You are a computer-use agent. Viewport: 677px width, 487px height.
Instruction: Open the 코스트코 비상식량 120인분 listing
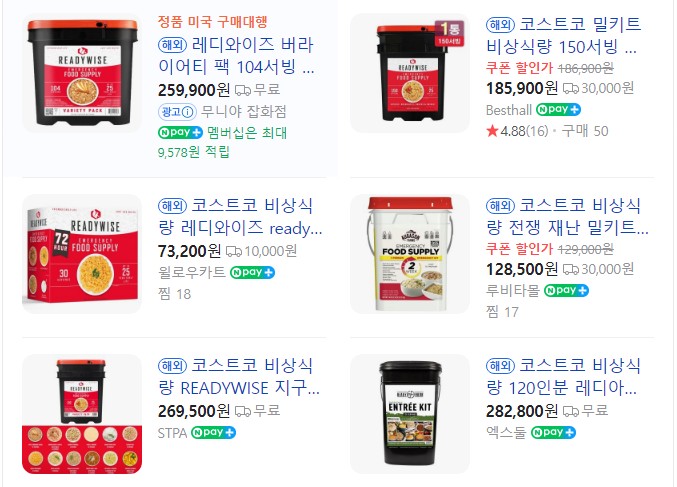[x=563, y=377]
